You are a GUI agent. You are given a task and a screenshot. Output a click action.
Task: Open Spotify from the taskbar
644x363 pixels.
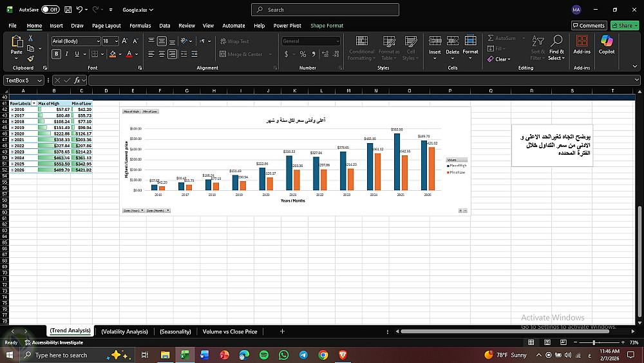coord(263,355)
